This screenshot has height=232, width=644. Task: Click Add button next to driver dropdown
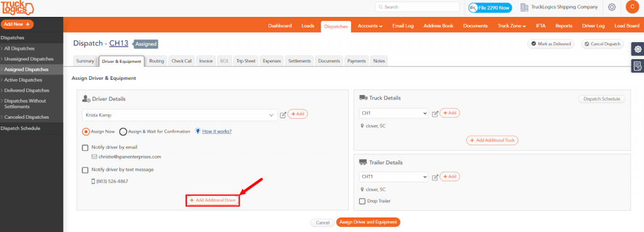click(x=297, y=114)
